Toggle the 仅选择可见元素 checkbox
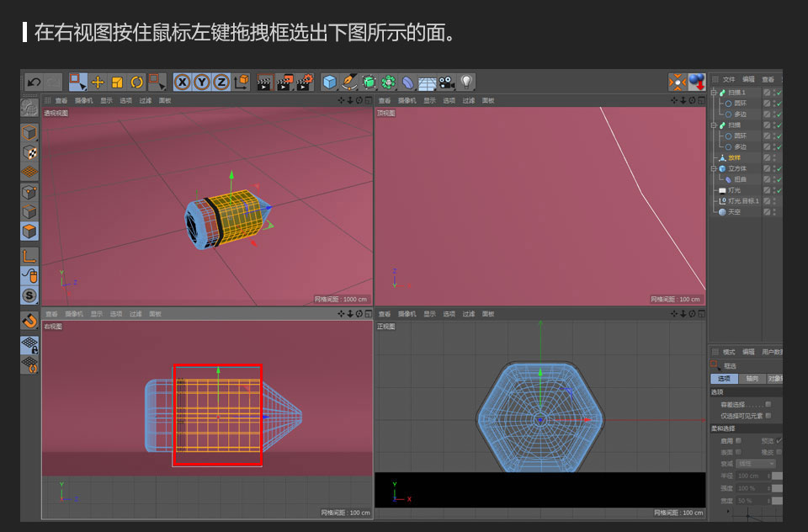808x532 pixels. (768, 414)
